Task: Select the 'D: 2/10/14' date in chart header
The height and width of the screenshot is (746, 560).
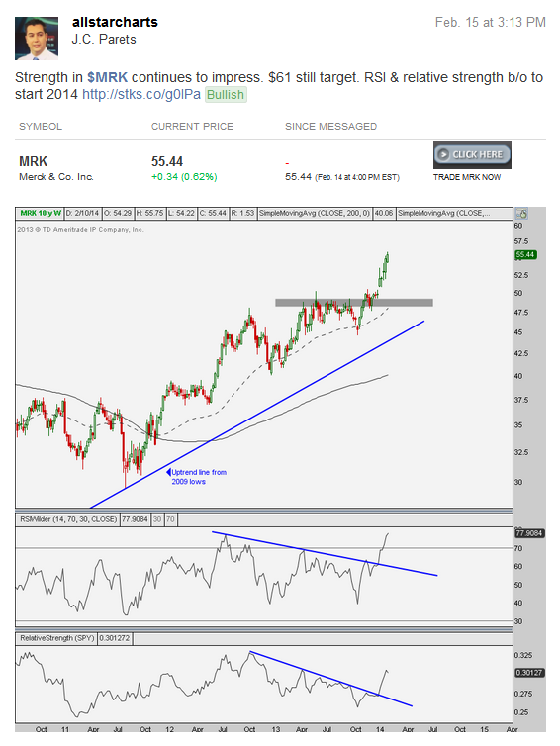Action: click(82, 213)
